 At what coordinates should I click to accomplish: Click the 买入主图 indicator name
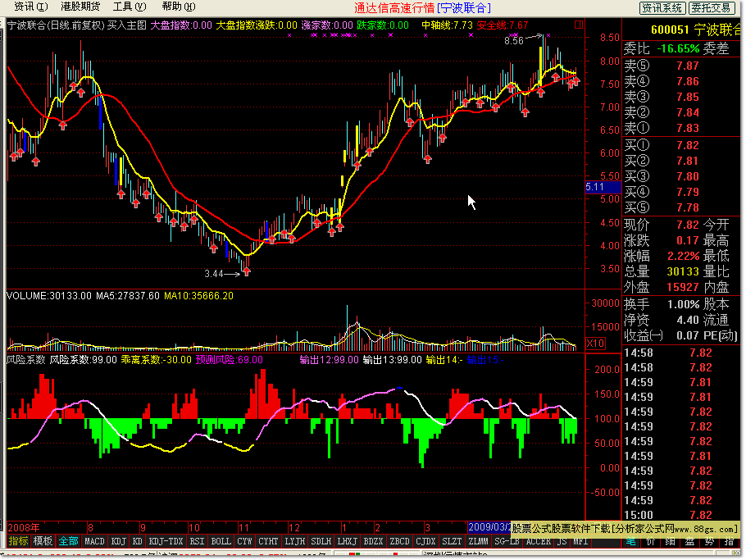coord(126,25)
